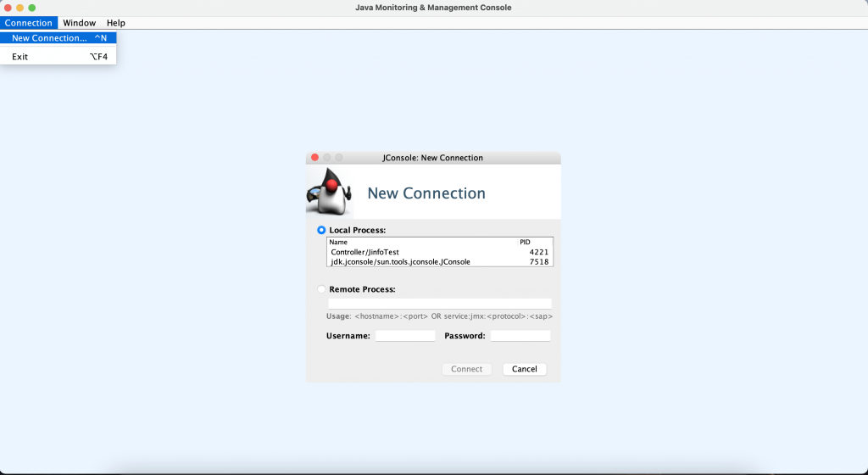Click the Connect button

[x=467, y=369]
